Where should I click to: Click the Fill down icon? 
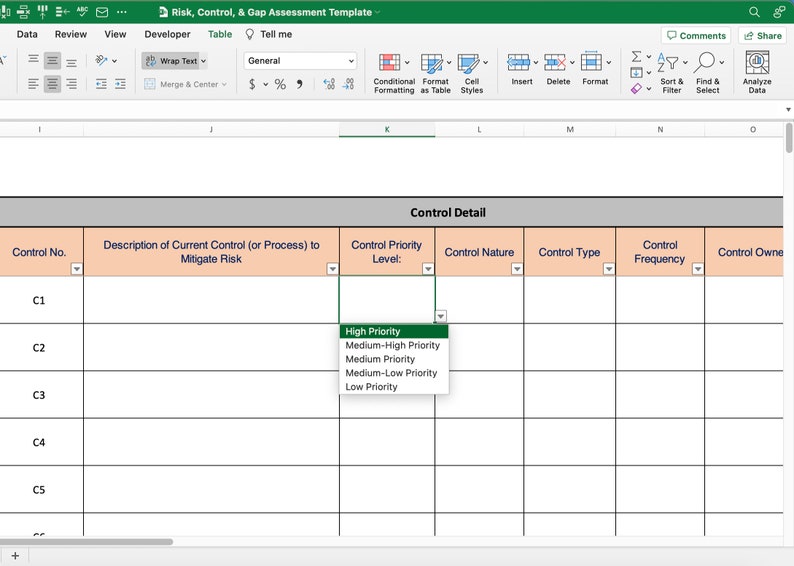637,72
